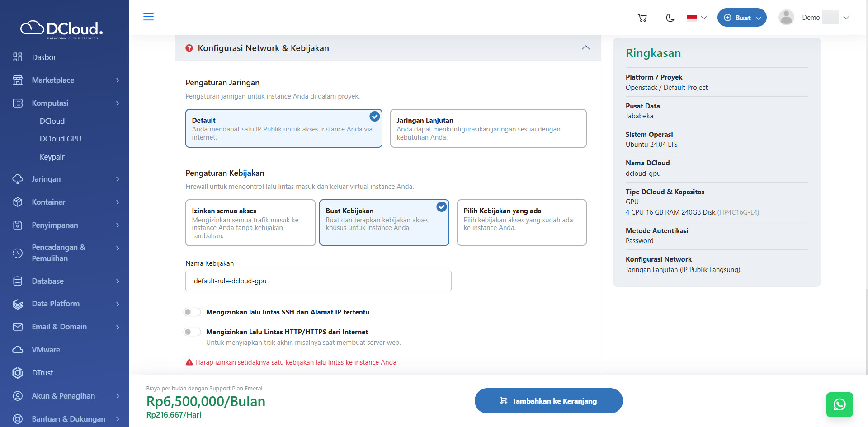Click the Kontainer box icon
The image size is (868, 427).
(18, 202)
